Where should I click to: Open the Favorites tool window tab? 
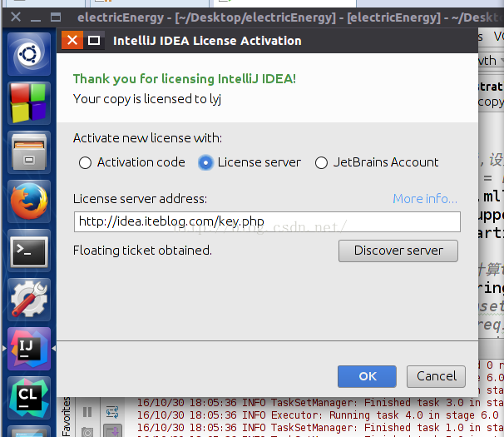[x=67, y=417]
